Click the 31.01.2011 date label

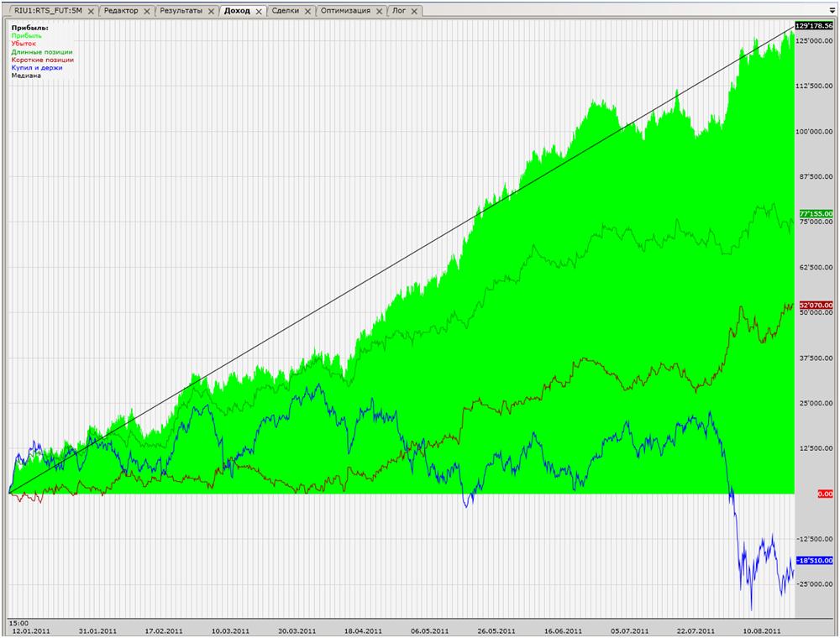coord(97,631)
